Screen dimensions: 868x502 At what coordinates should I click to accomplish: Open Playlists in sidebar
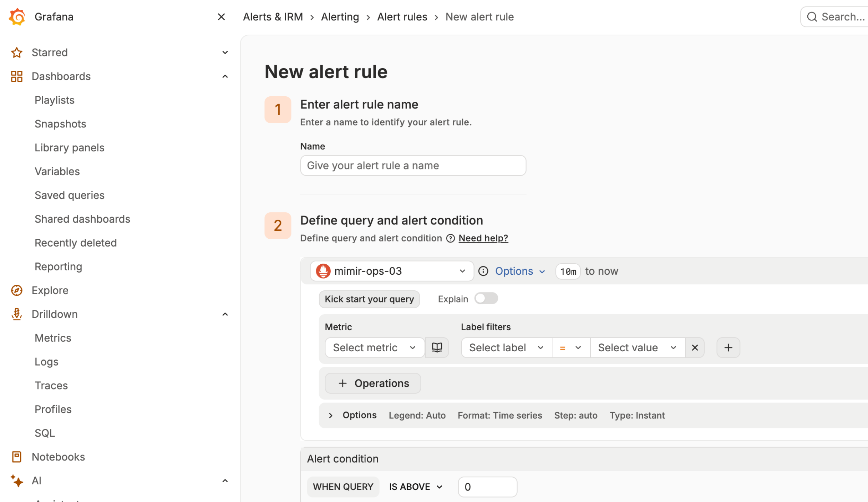pyautogui.click(x=54, y=100)
